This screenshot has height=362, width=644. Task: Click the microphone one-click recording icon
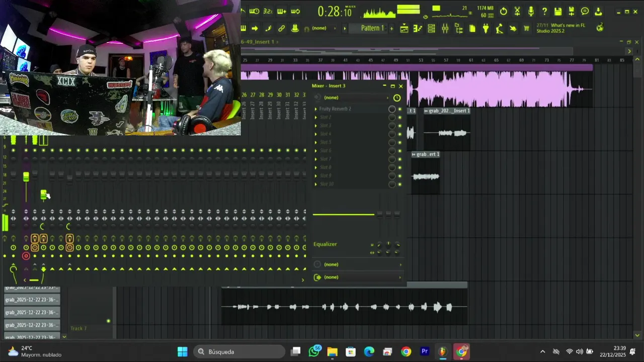point(531,11)
